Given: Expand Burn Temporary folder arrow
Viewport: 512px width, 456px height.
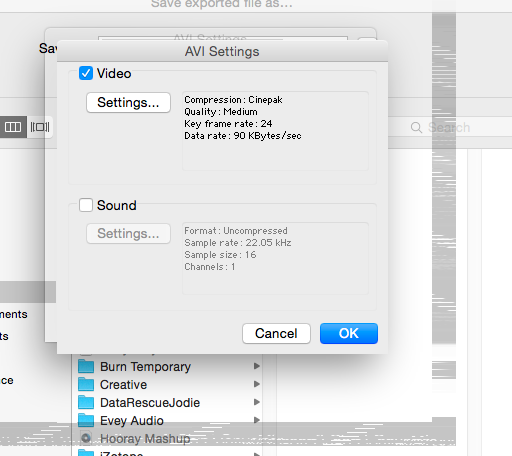Looking at the screenshot, I should pyautogui.click(x=256, y=366).
